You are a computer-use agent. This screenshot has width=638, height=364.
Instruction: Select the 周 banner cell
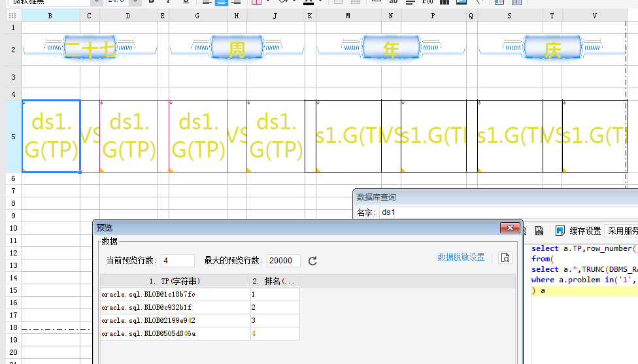point(237,50)
